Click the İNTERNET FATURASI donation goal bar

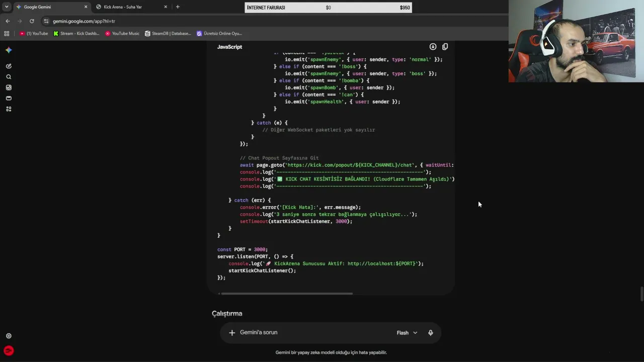pos(328,8)
